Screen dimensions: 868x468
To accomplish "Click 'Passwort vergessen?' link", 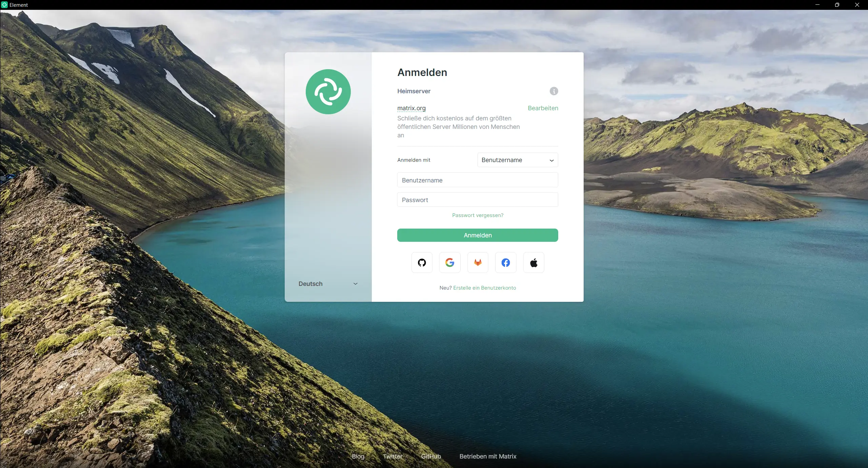I will (x=478, y=215).
